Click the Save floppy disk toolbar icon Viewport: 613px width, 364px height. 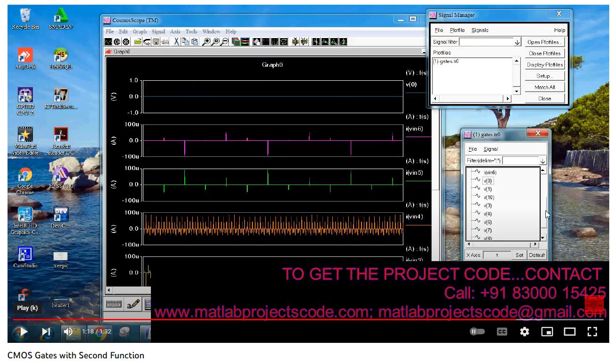tap(156, 42)
